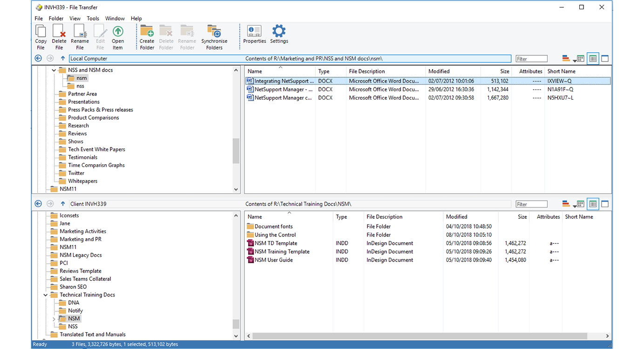Collapse the NSS and NSM docs folder

tap(54, 70)
